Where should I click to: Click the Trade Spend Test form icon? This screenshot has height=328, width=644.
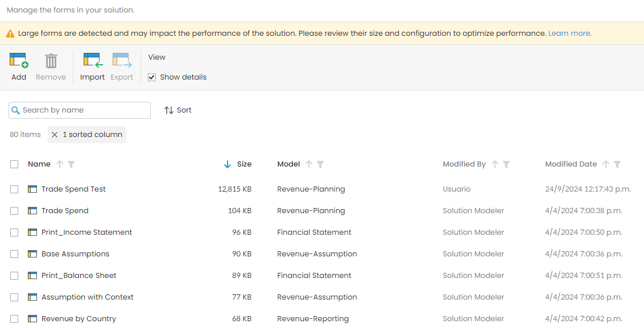32,189
